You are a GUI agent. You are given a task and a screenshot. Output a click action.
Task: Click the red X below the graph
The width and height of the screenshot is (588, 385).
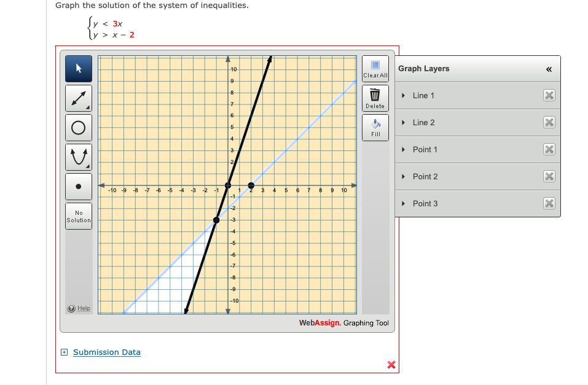(x=391, y=365)
